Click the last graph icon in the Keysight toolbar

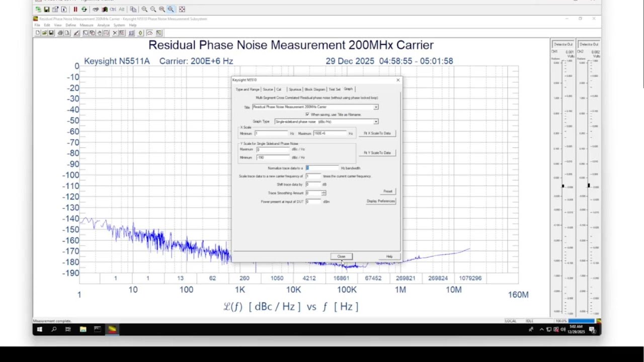[x=159, y=33]
